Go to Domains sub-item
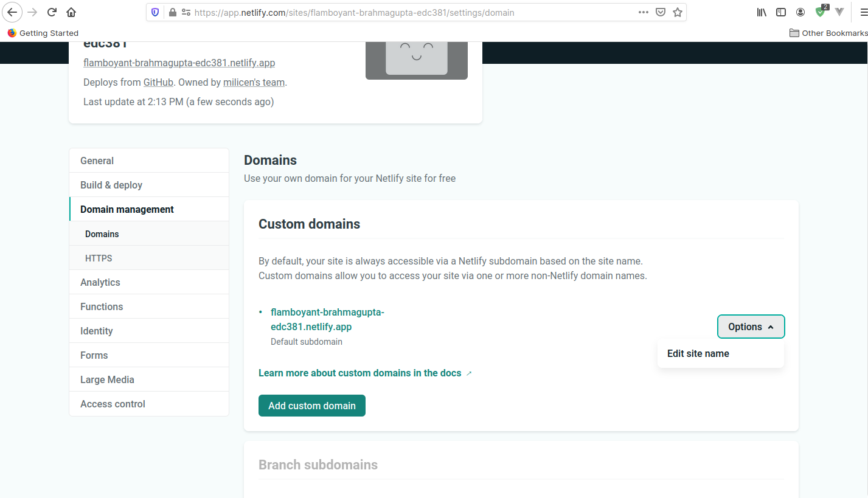868x498 pixels. (x=149, y=233)
